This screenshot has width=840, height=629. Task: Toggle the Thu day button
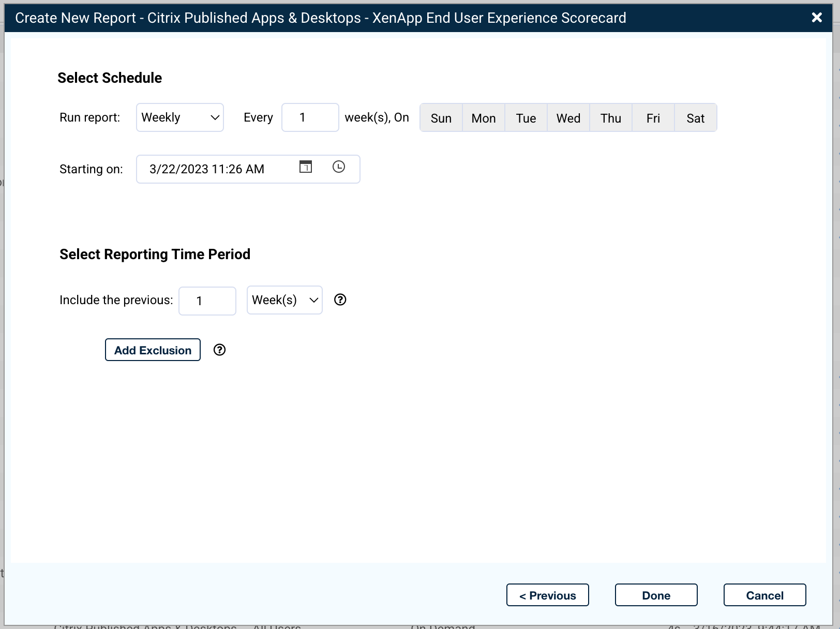[x=611, y=118]
